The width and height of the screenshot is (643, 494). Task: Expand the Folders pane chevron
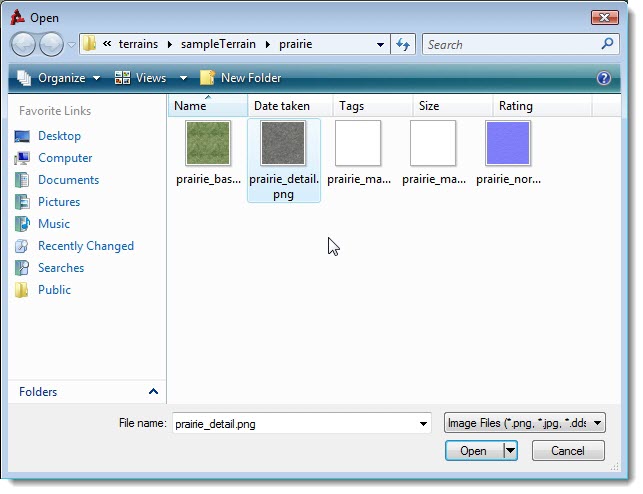click(153, 392)
